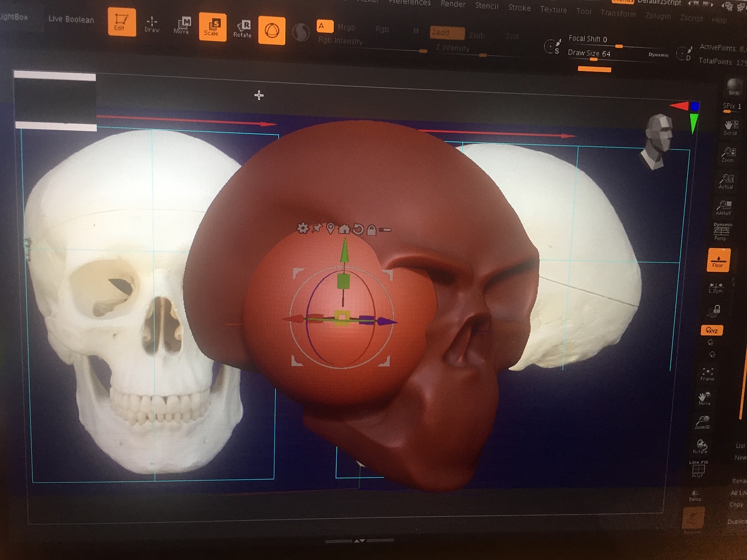
Task: Click the green Y-axis scale handle
Action: 343,282
